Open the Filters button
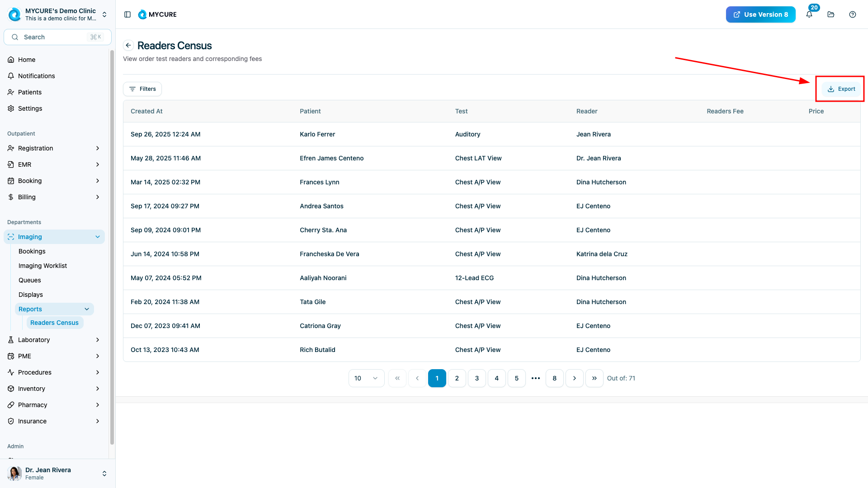The image size is (868, 488). (x=142, y=89)
